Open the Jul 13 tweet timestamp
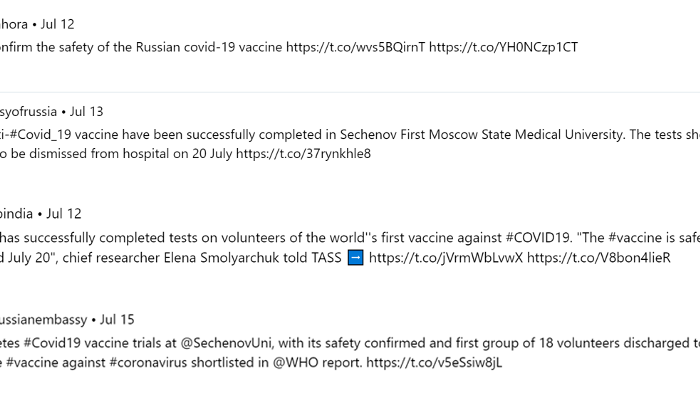 [x=86, y=111]
